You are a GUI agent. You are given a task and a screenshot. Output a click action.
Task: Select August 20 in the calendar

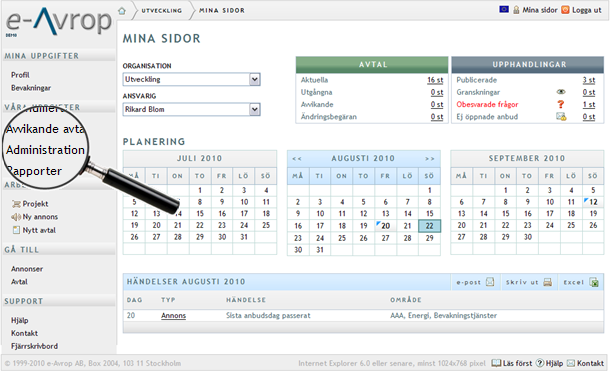[x=385, y=226]
